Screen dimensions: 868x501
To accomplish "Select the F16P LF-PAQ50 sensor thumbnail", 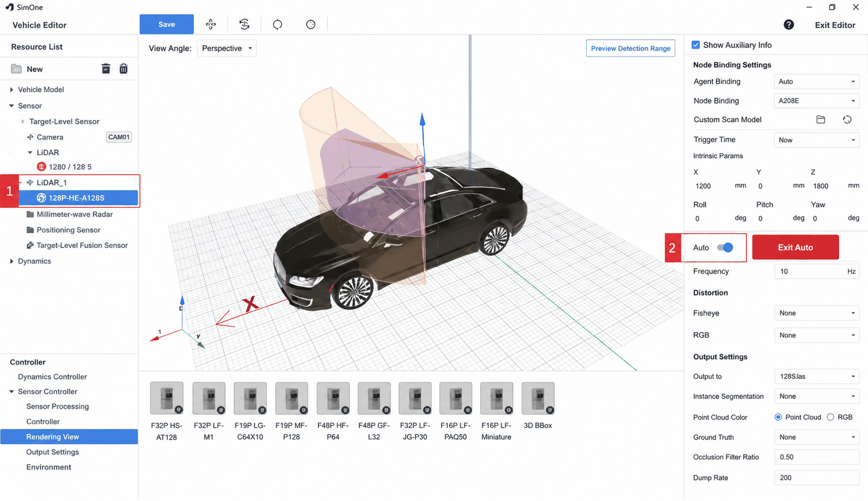I will (456, 398).
